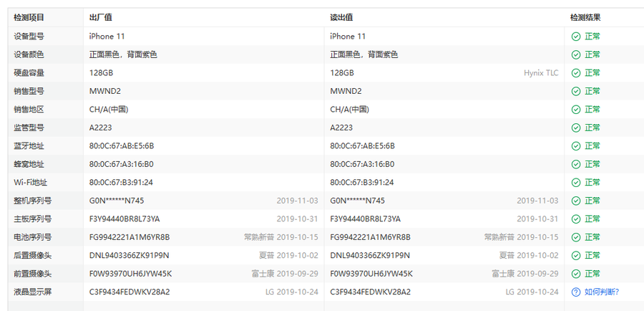Viewport: 644px width, 311px height.
Task: Click read-out mainboard serial F3Y94440BR8L73YA
Action: pos(365,219)
